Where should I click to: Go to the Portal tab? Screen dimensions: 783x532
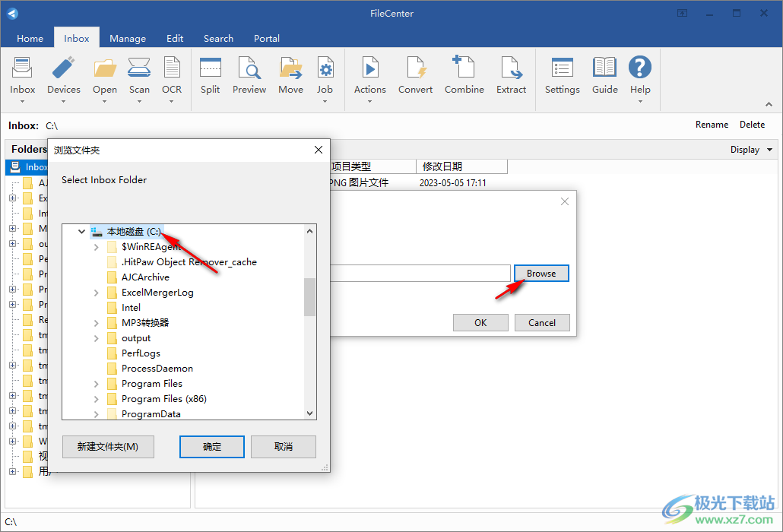(267, 39)
